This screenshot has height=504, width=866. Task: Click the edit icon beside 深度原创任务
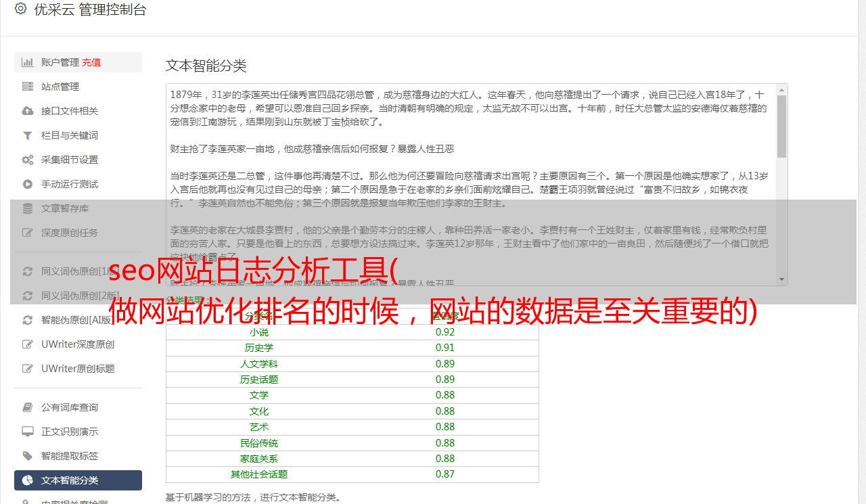click(28, 233)
